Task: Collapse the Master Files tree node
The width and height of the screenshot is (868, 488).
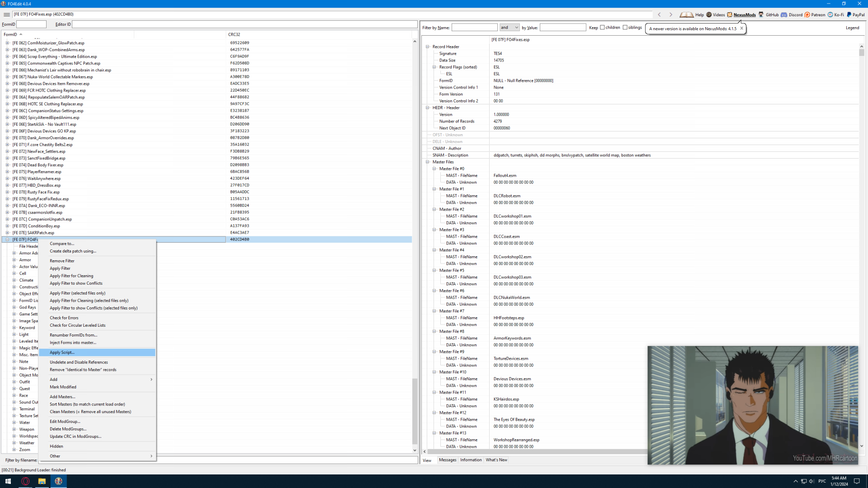Action: [428, 162]
